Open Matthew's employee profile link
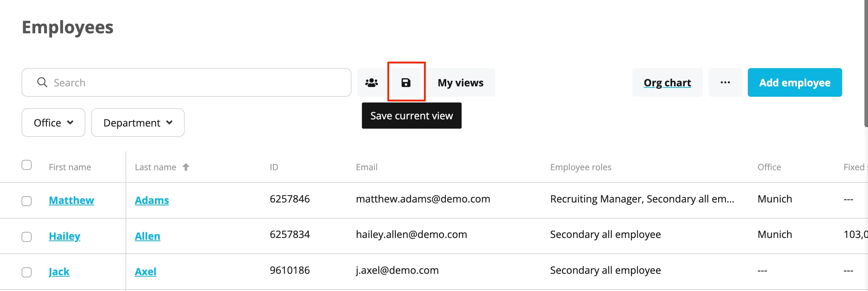 coord(71,200)
